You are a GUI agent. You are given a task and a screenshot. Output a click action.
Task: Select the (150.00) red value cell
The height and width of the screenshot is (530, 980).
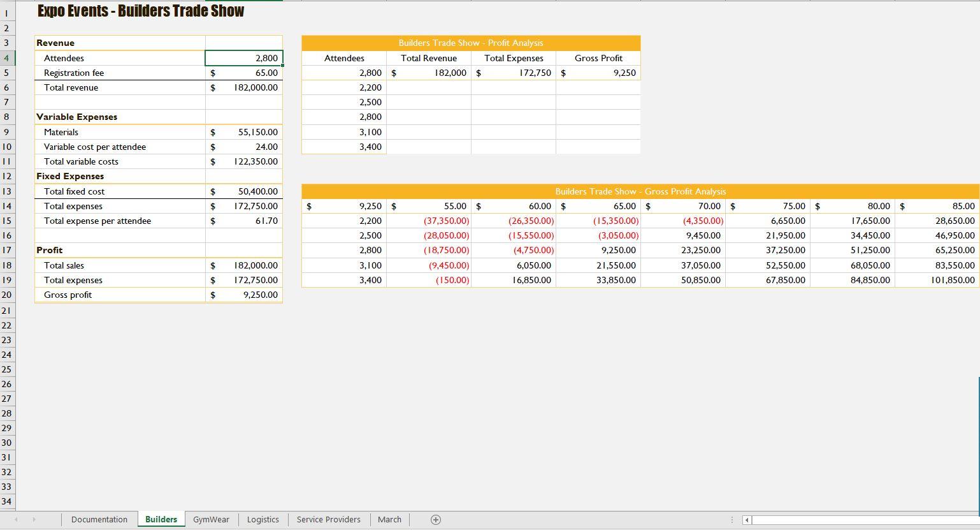click(x=429, y=280)
